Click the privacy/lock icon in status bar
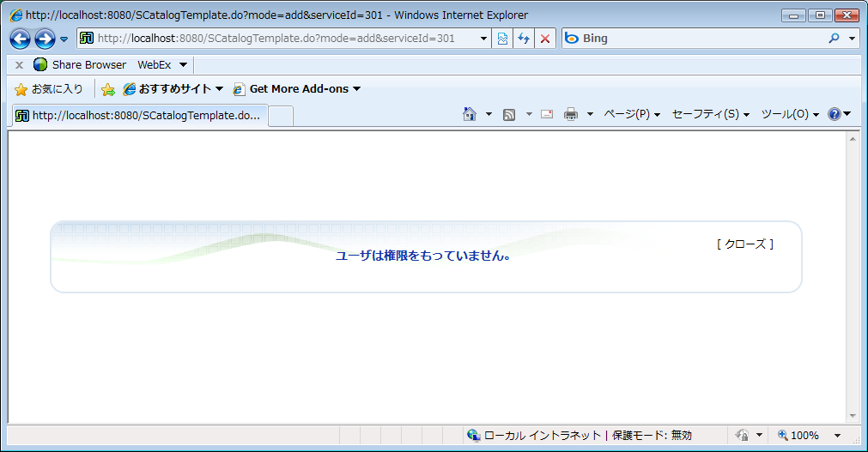Viewport: 868px width, 452px height. coord(743,436)
